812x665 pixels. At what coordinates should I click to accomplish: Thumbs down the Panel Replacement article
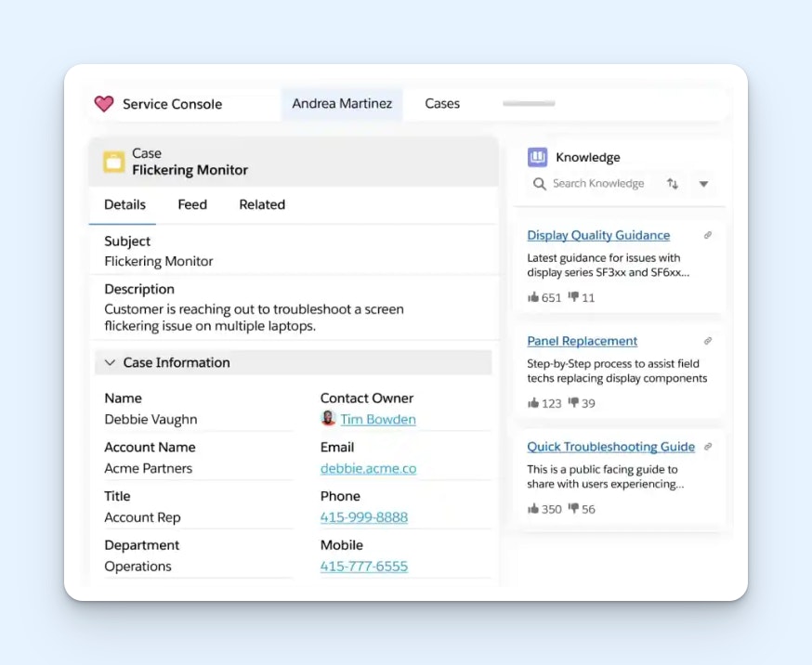[x=573, y=403]
